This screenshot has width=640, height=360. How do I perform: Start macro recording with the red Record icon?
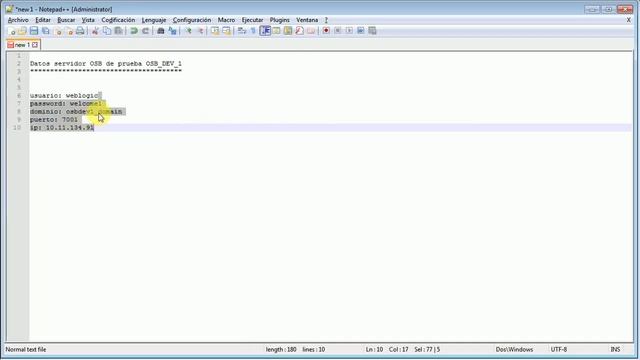point(326,31)
